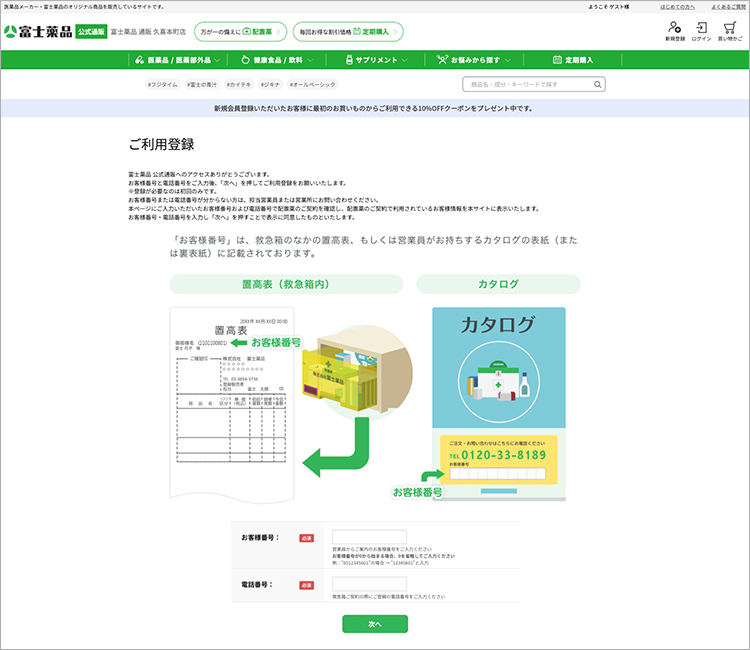This screenshot has width=750, height=650.
Task: Click calendar icon beside 定期購入 menu
Action: point(557,60)
